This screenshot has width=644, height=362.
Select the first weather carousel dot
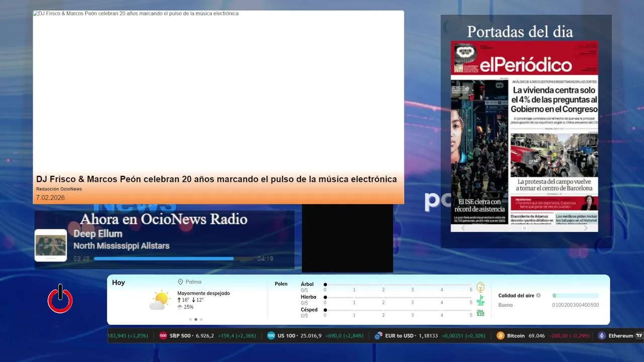pyautogui.click(x=190, y=319)
